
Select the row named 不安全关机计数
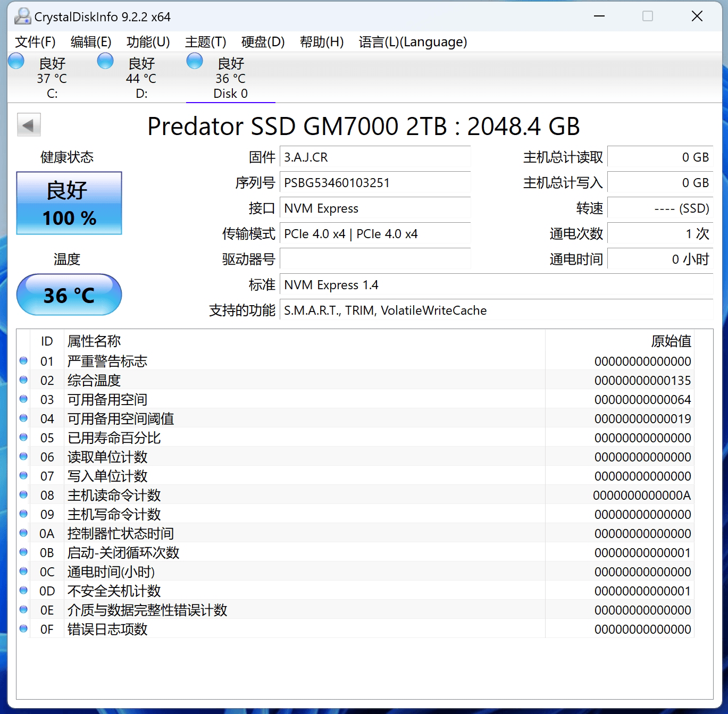point(355,591)
